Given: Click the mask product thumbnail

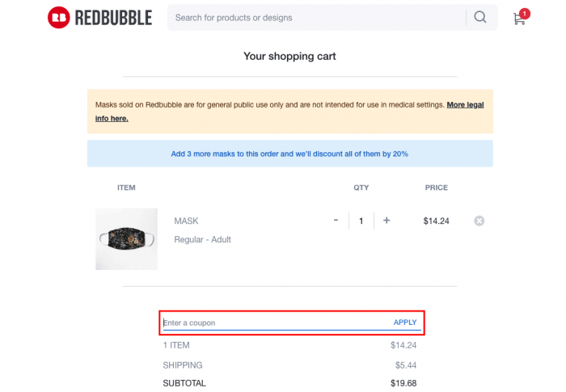Looking at the screenshot, I should point(126,239).
